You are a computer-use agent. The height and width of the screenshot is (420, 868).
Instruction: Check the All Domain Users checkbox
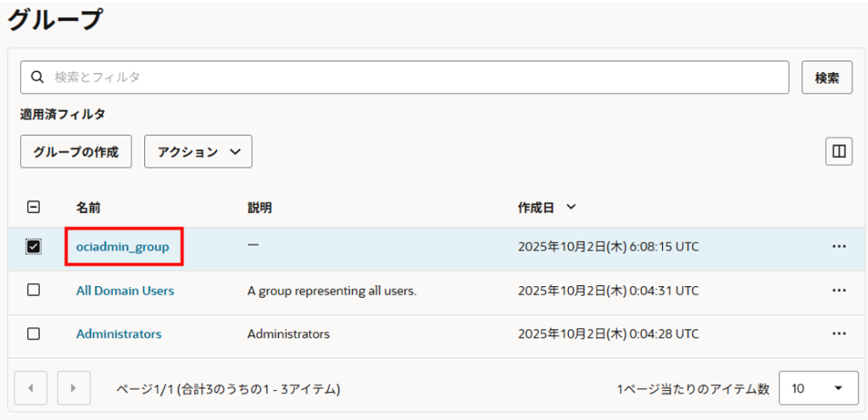pos(34,290)
